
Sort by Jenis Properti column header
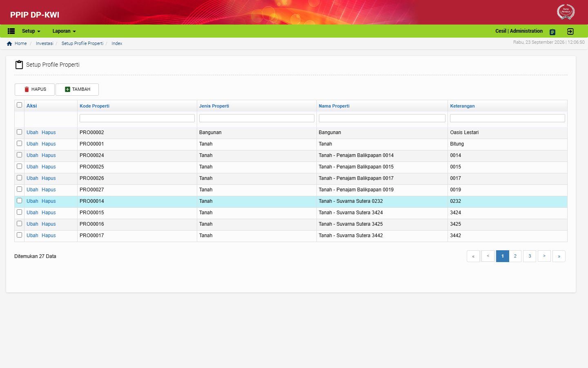tap(214, 106)
